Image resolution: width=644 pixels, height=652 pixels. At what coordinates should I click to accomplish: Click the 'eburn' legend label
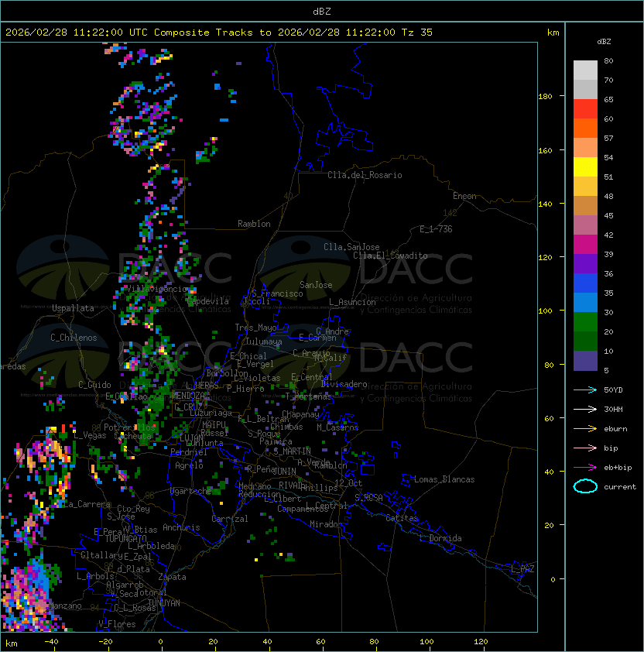pyautogui.click(x=615, y=429)
